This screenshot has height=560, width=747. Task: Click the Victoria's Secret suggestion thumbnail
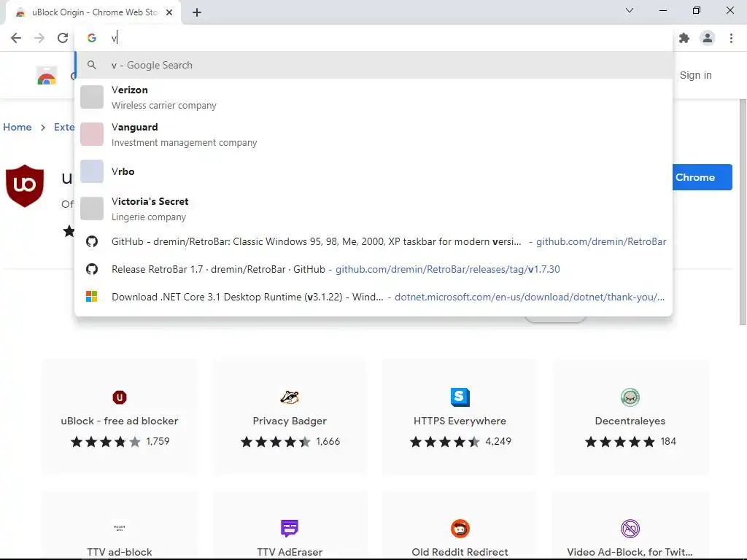[91, 209]
